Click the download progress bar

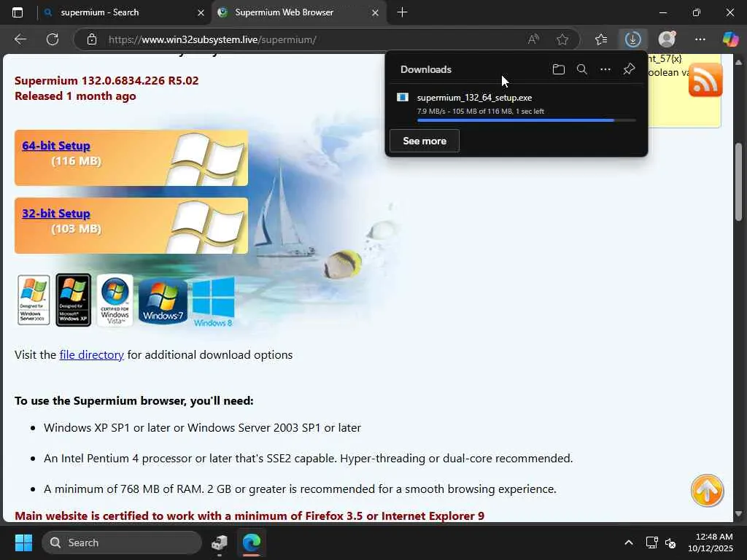click(x=527, y=120)
